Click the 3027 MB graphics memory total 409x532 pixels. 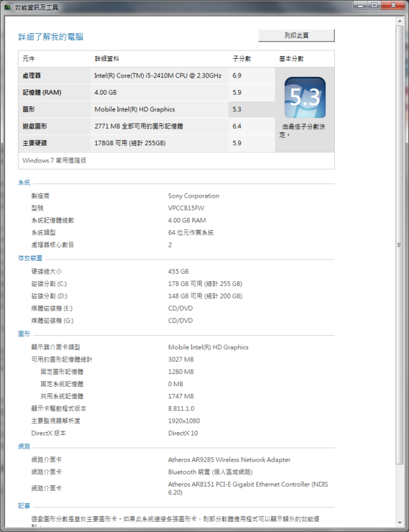click(x=181, y=359)
